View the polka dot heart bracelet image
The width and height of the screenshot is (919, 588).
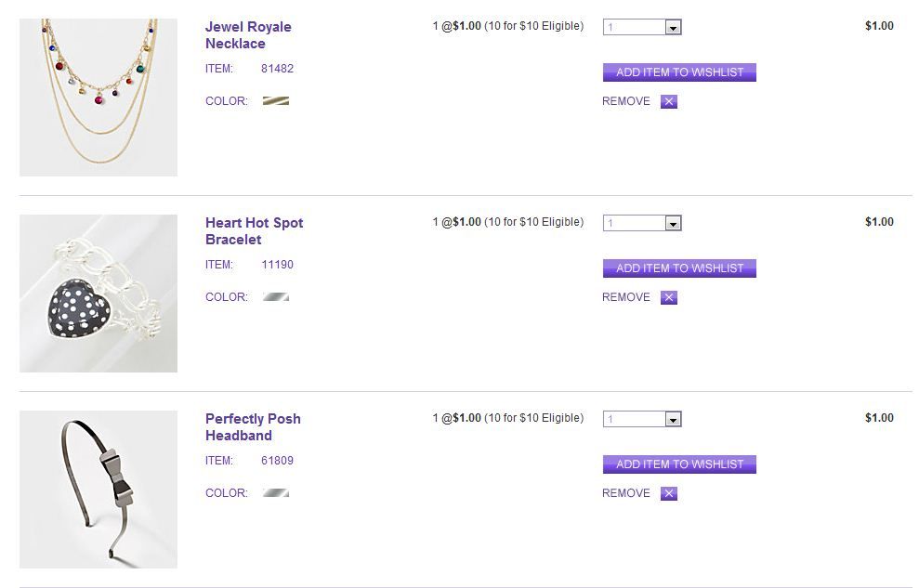coord(98,294)
